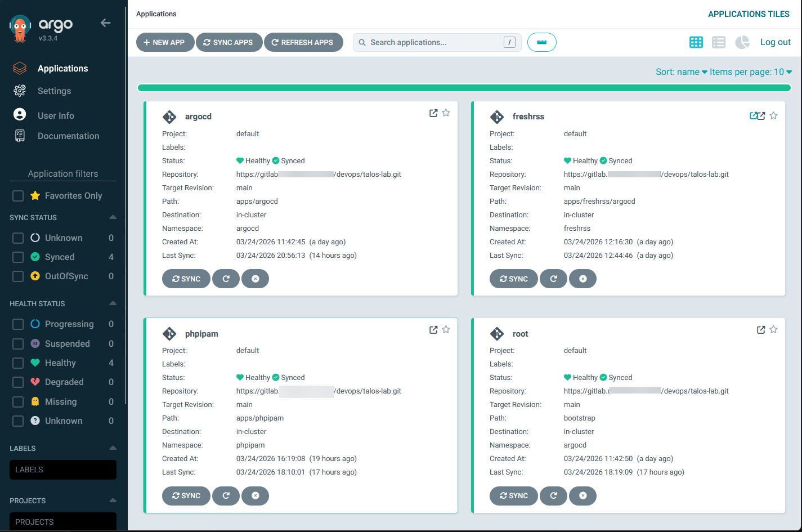Delete the phpipam application

click(256, 496)
